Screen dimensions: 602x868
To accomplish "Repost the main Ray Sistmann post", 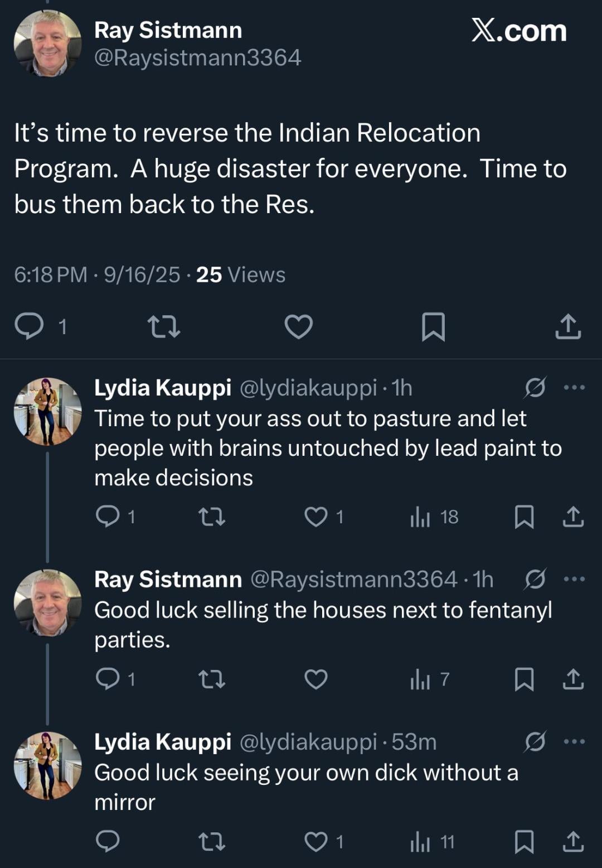I will point(163,327).
